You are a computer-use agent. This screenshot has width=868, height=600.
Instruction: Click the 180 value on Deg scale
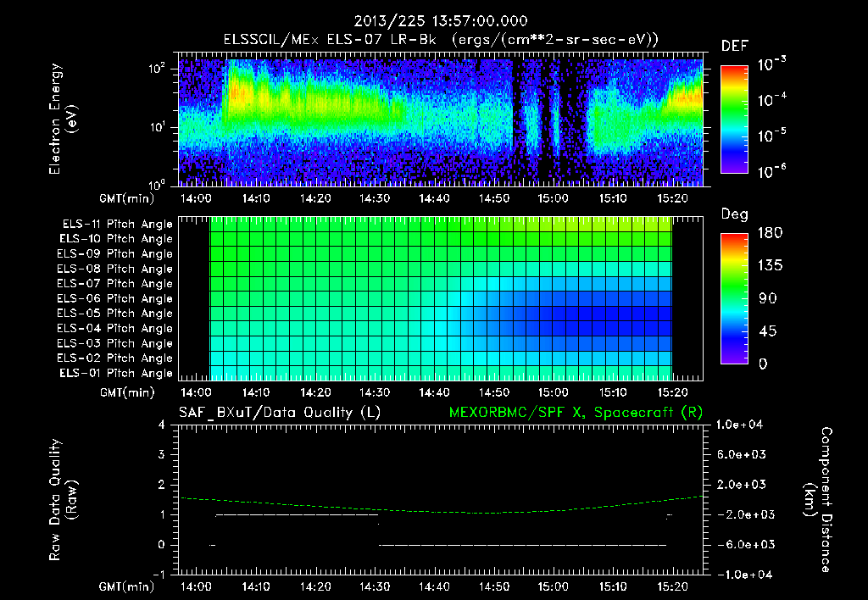tap(770, 233)
